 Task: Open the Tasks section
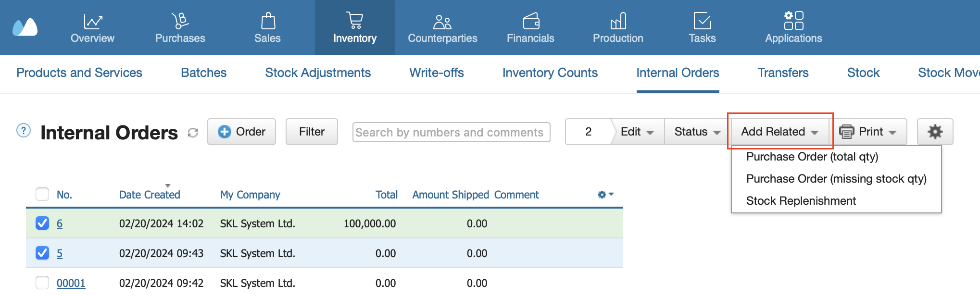click(702, 28)
